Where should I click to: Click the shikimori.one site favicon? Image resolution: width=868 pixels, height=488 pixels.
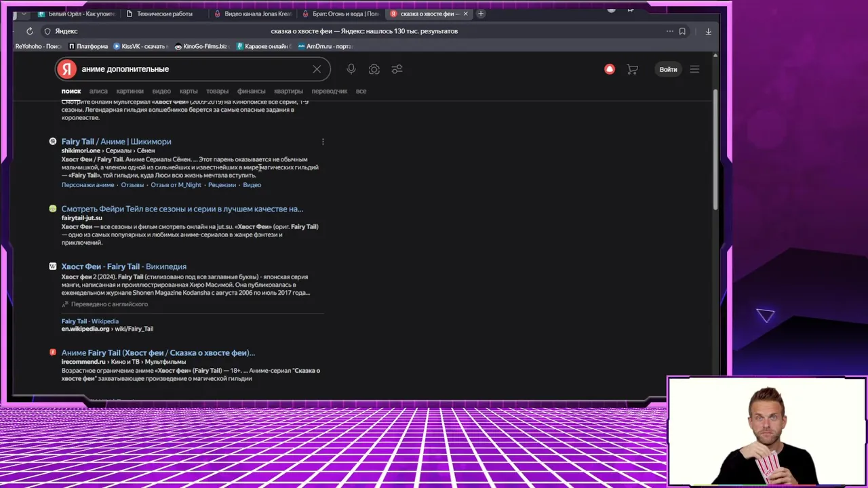coord(53,141)
